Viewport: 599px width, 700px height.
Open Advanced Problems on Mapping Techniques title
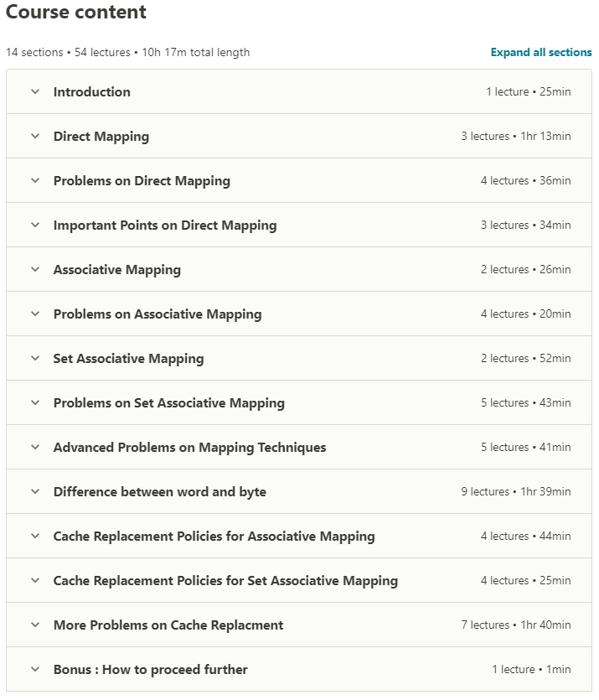click(x=189, y=447)
